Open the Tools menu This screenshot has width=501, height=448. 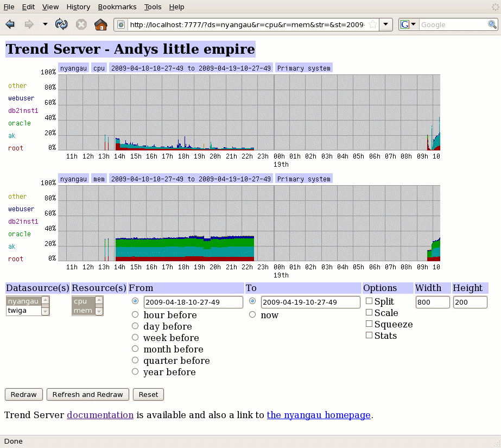[153, 7]
